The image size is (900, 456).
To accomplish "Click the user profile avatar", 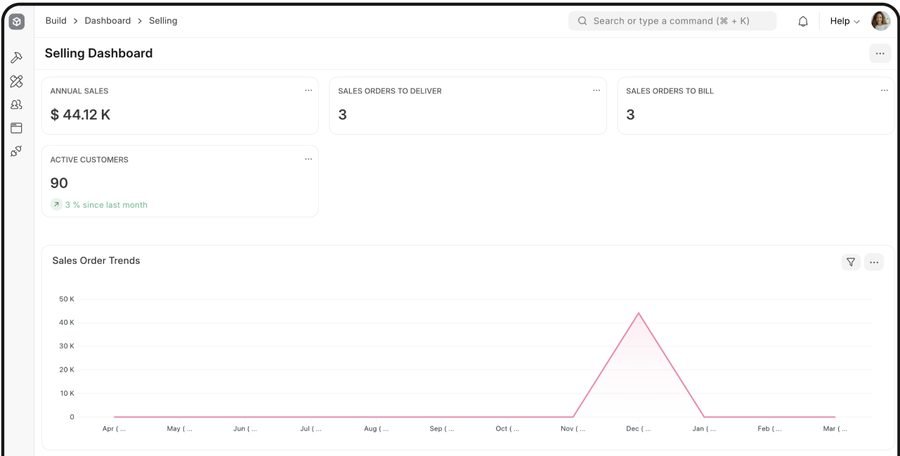I will pos(880,21).
